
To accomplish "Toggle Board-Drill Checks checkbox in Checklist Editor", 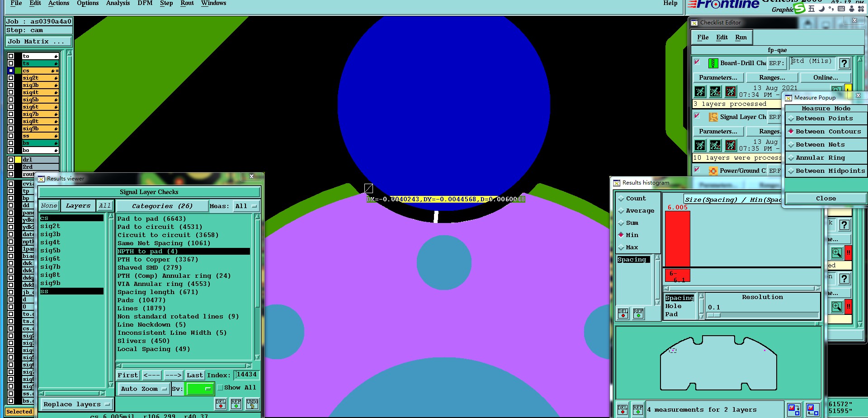I will point(697,62).
